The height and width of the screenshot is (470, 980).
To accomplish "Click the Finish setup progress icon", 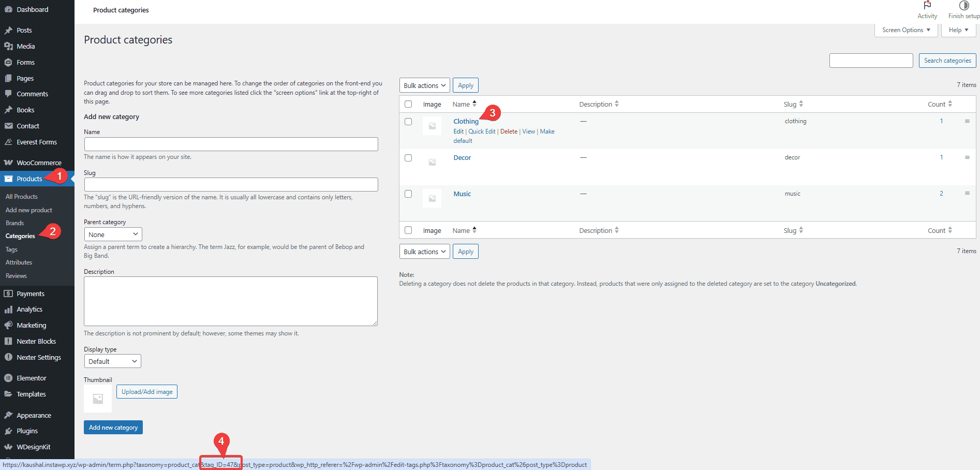I will (x=963, y=6).
